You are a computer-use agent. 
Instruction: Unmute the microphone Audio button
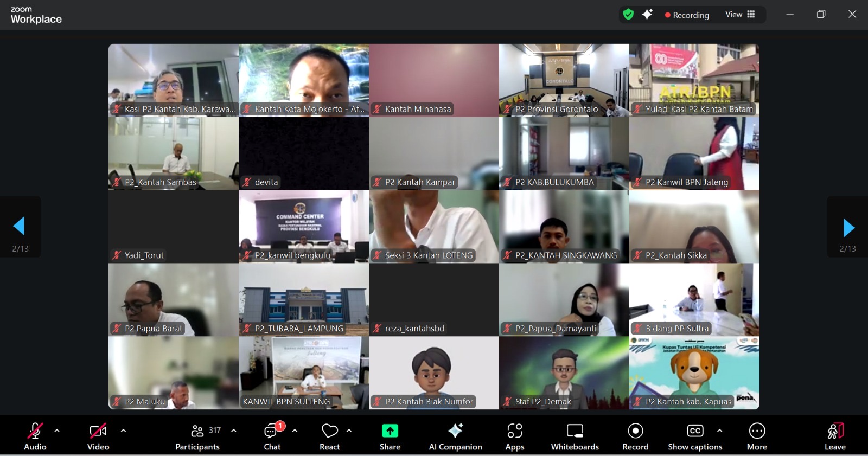pyautogui.click(x=35, y=436)
